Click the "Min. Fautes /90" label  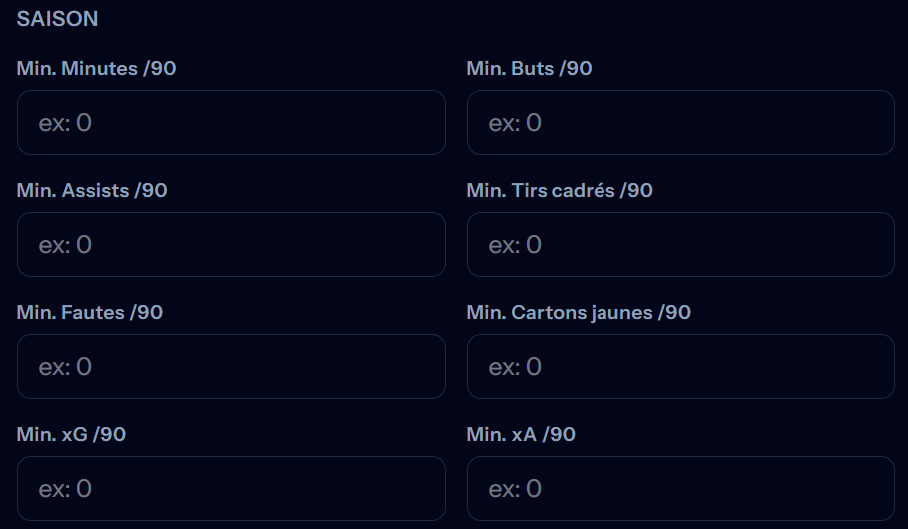pos(90,313)
